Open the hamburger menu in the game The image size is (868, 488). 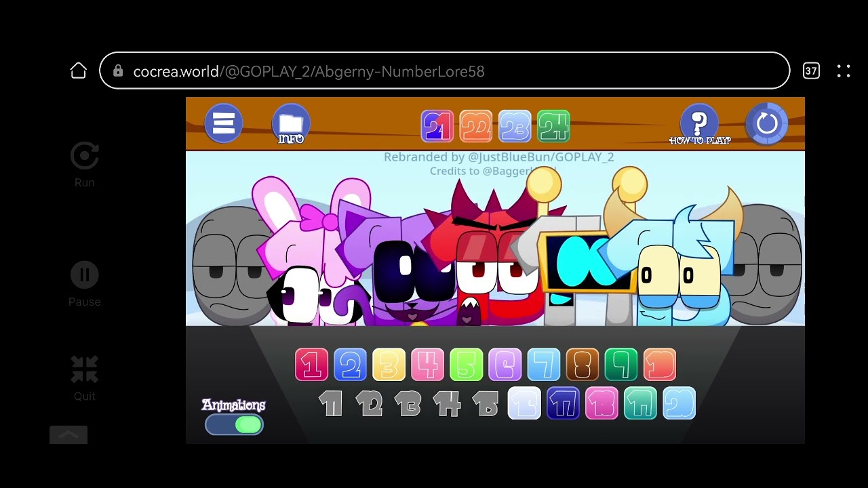coord(223,123)
